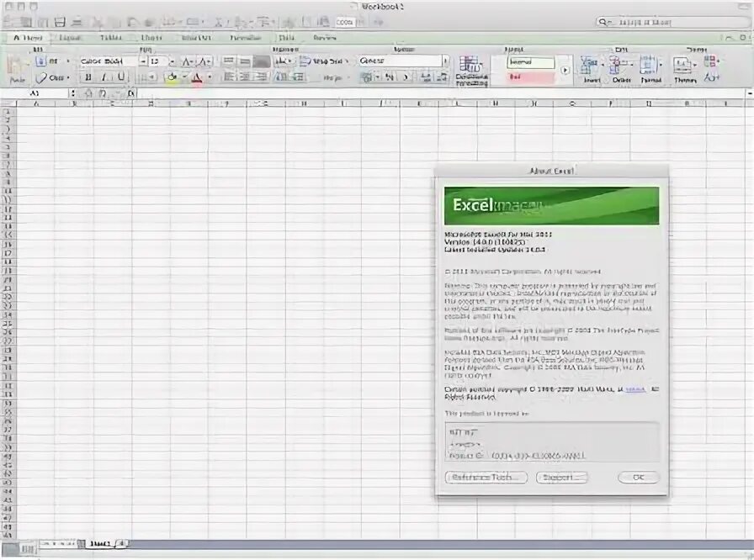Switch to the Home ribbon tab

[x=29, y=38]
